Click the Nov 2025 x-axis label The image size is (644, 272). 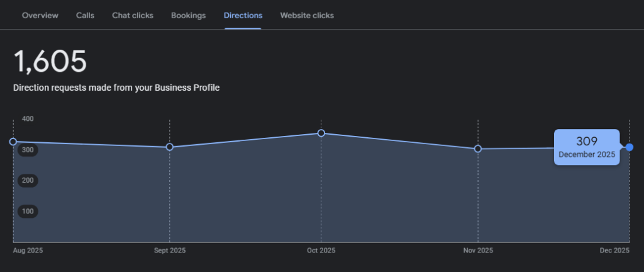[x=478, y=251]
